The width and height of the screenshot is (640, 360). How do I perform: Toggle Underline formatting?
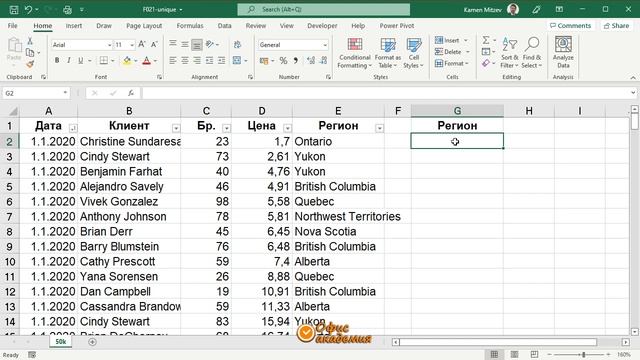pyautogui.click(x=80, y=60)
